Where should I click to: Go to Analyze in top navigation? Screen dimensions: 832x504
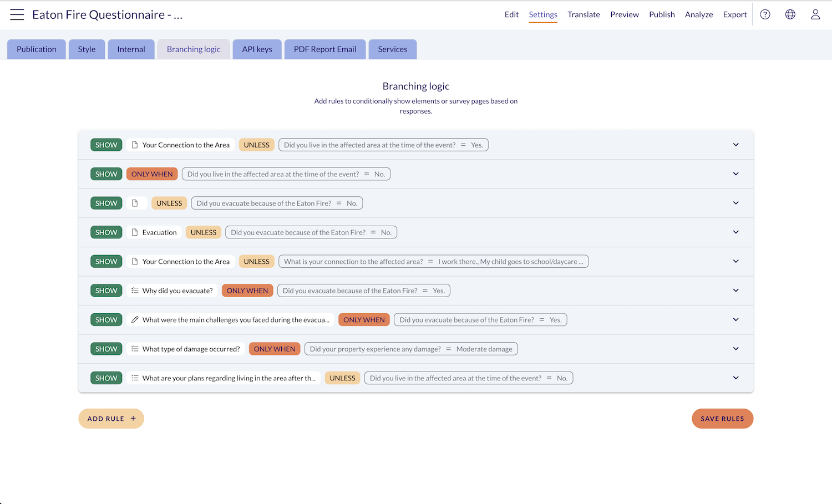(699, 14)
